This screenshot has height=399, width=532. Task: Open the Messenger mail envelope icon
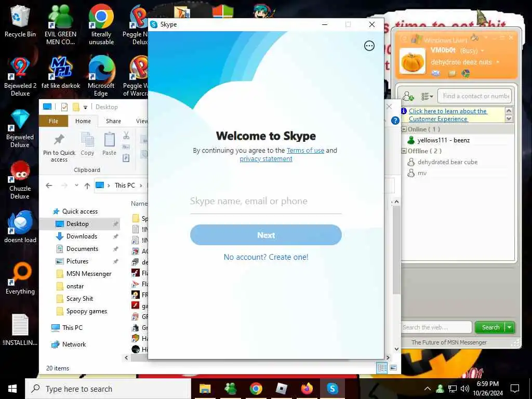pyautogui.click(x=436, y=73)
